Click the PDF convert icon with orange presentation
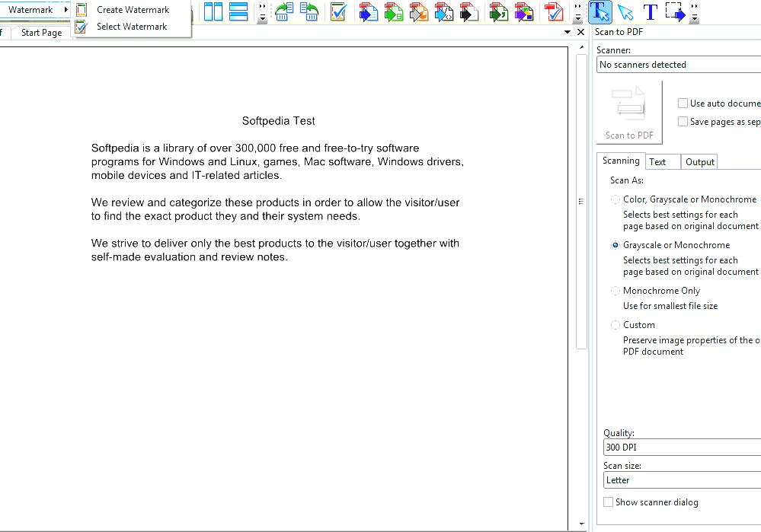This screenshot has width=761, height=532. (419, 11)
